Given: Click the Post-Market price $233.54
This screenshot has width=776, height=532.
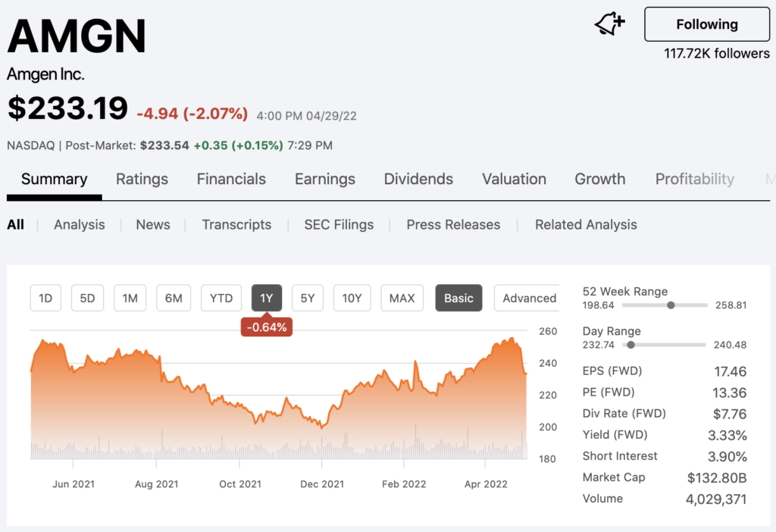Looking at the screenshot, I should click(164, 146).
